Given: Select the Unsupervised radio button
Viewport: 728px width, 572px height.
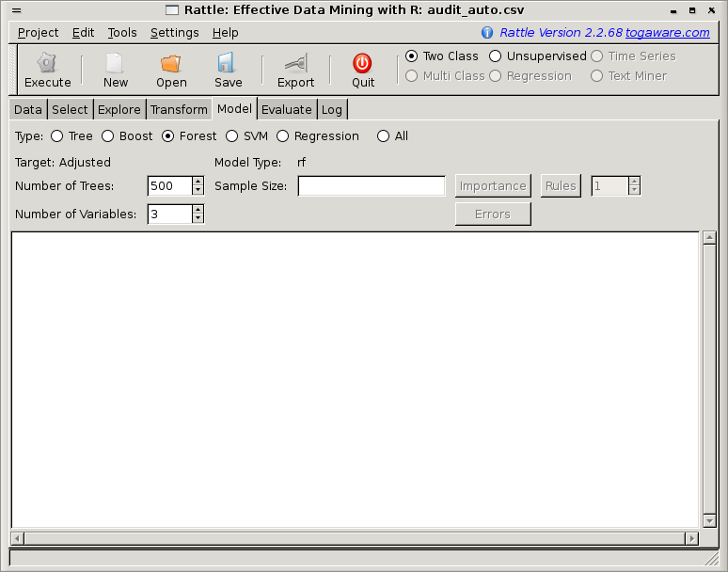Looking at the screenshot, I should (495, 56).
